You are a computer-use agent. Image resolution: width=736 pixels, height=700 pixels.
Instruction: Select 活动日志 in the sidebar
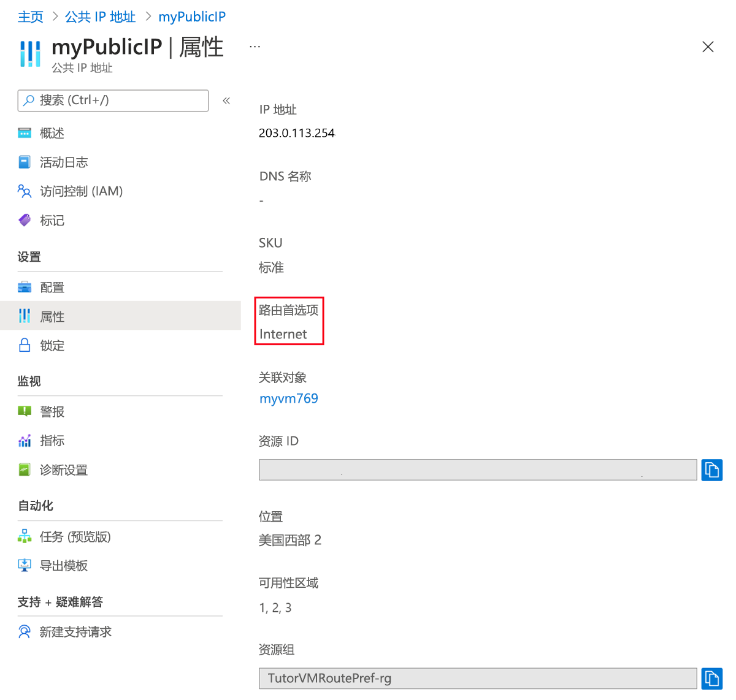pyautogui.click(x=63, y=162)
